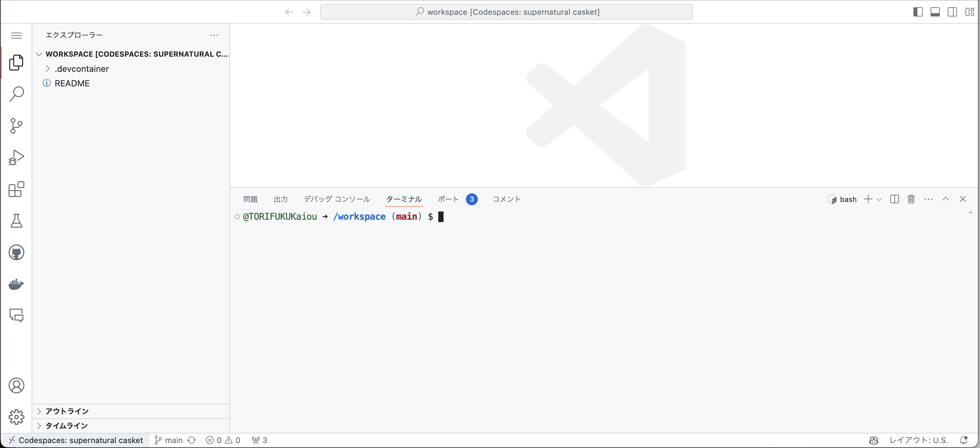
Task: Switch to the デバッグ コンソール tab
Action: coord(337,199)
